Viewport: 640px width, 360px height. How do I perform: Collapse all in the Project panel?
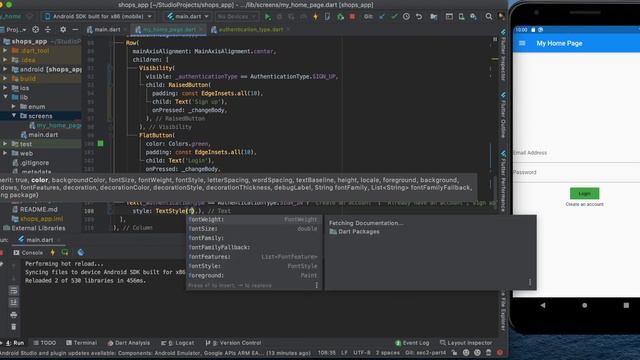(48, 29)
